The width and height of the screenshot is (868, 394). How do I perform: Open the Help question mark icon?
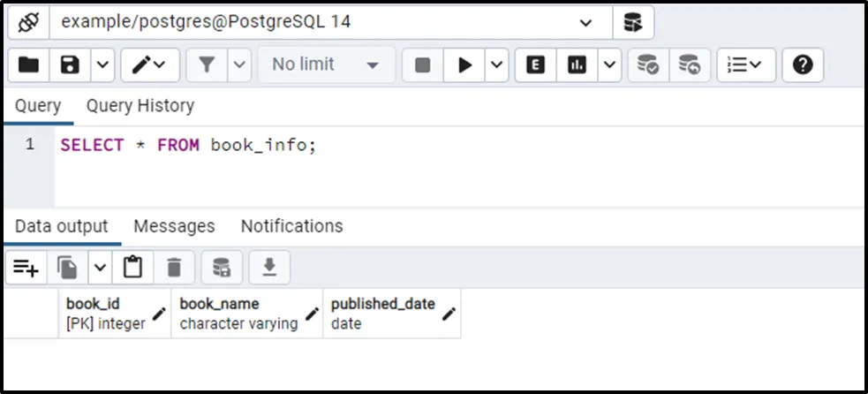click(802, 64)
